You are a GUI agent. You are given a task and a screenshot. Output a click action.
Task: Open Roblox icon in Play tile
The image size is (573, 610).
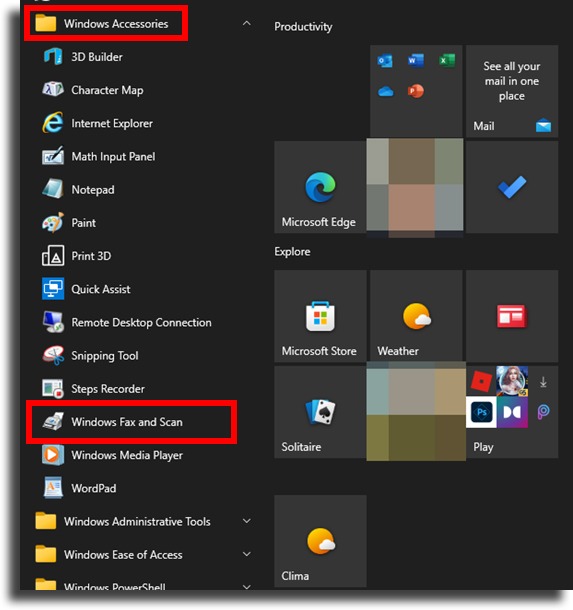coord(481,381)
